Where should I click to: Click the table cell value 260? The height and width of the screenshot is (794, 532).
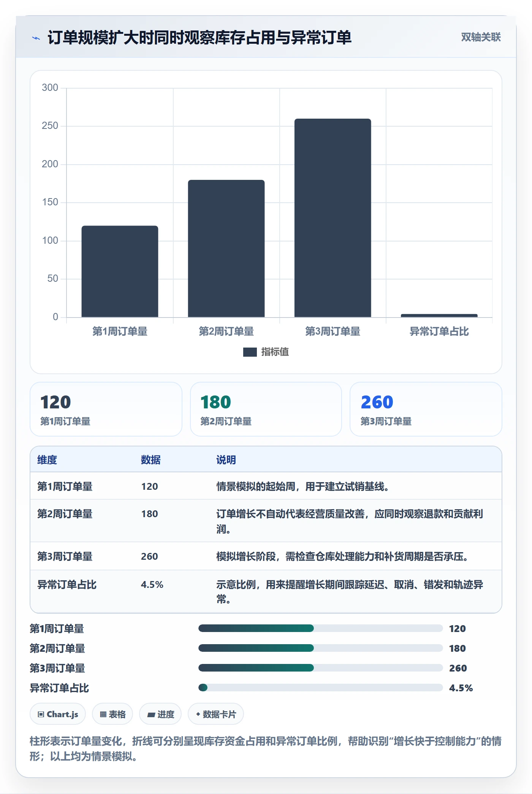(150, 556)
